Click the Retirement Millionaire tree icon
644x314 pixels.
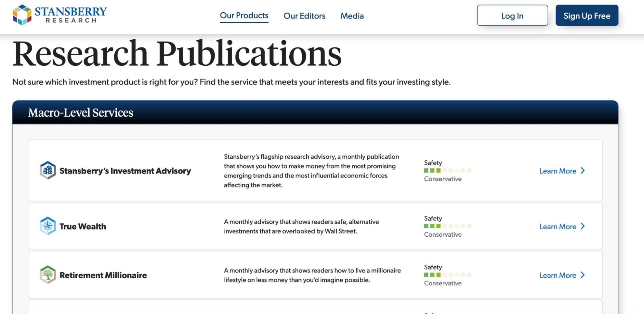click(48, 275)
